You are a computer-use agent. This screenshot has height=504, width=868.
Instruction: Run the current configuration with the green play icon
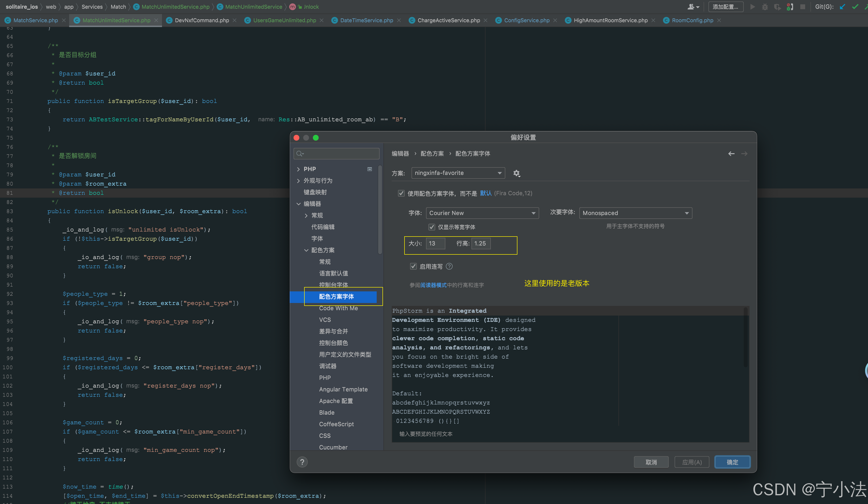(753, 7)
